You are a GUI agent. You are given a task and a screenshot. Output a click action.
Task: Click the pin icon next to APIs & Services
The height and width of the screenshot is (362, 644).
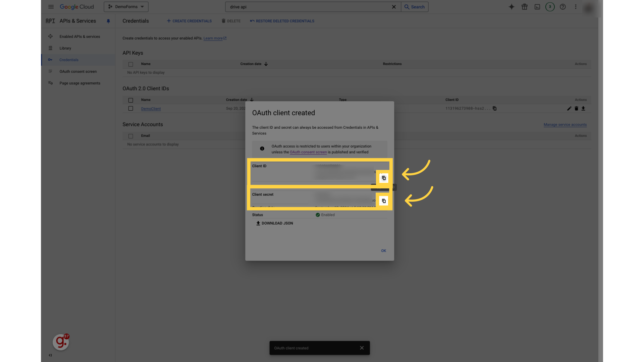point(108,21)
